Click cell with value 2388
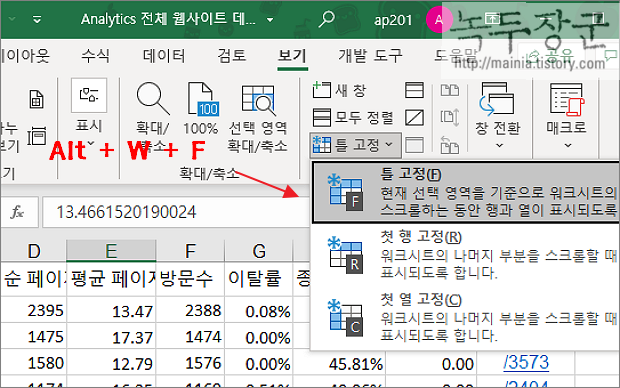The width and height of the screenshot is (620, 388). click(190, 310)
